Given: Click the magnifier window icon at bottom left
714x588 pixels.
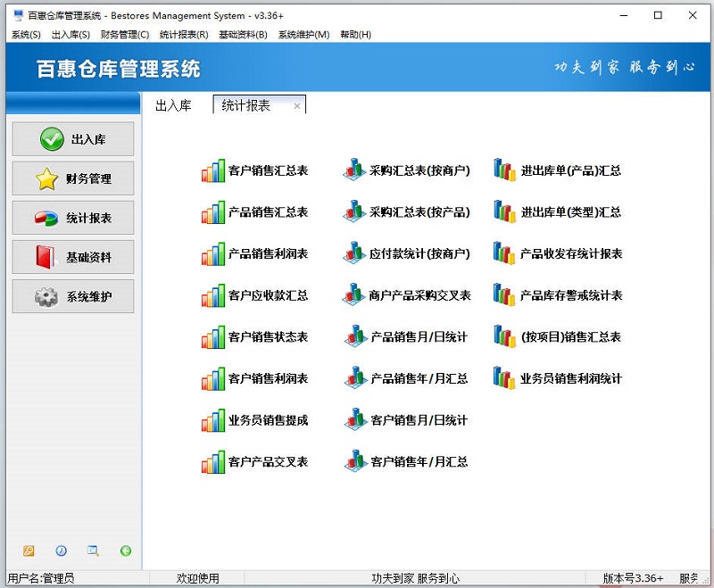Looking at the screenshot, I should pos(92,552).
